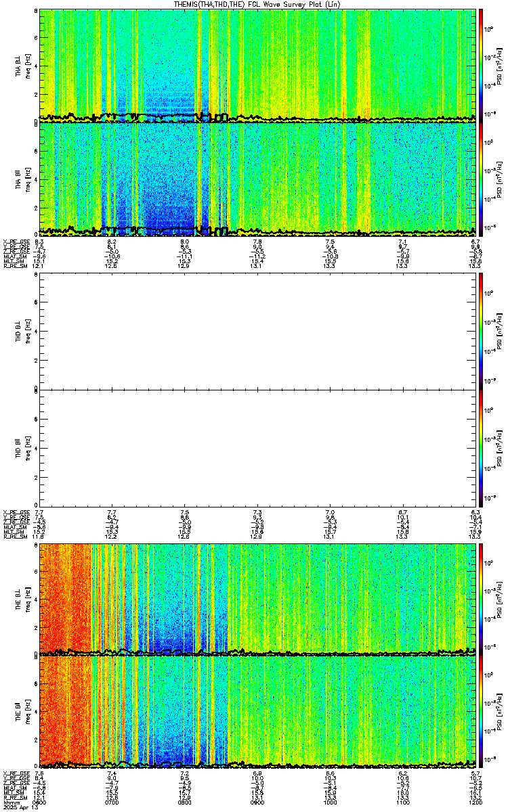508x812 pixels.
Task: Click the 0600 time tick label
Action: 40,803
